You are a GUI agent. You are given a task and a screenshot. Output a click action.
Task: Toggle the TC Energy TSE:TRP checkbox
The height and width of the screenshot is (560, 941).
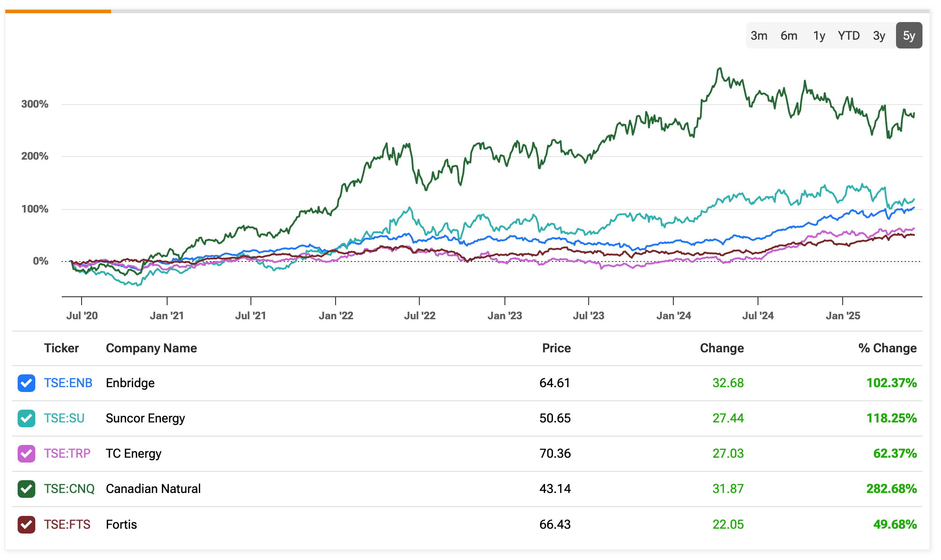[x=26, y=453]
